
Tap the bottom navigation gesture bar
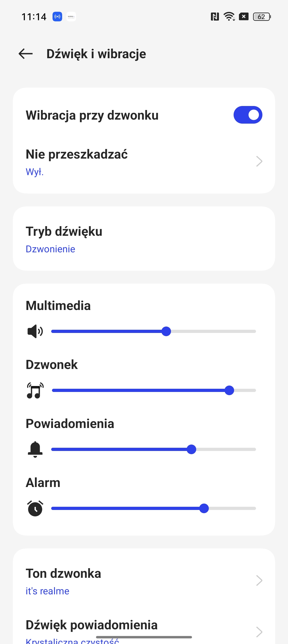pyautogui.click(x=144, y=637)
